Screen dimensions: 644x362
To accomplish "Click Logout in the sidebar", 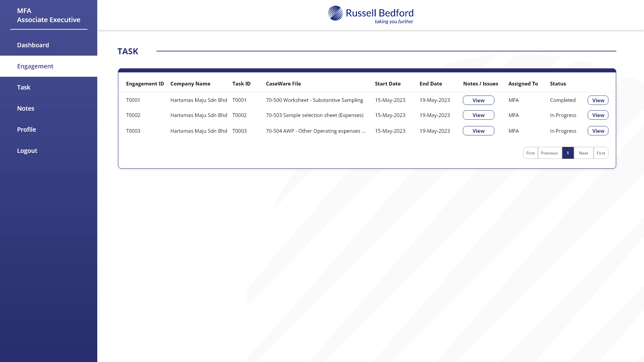I will [27, 150].
